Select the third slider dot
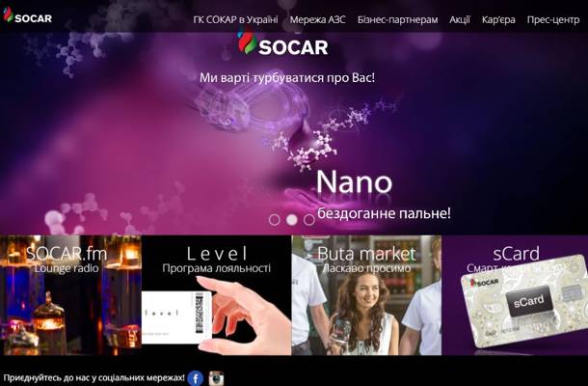The image size is (588, 386). [x=309, y=220]
